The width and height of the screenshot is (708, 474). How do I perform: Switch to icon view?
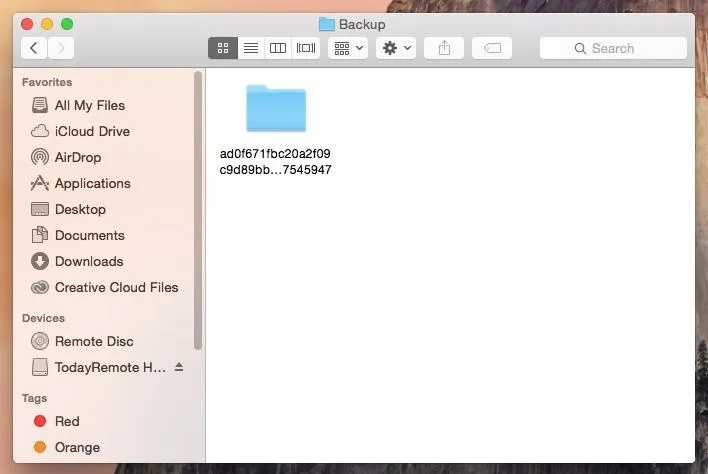tap(223, 48)
